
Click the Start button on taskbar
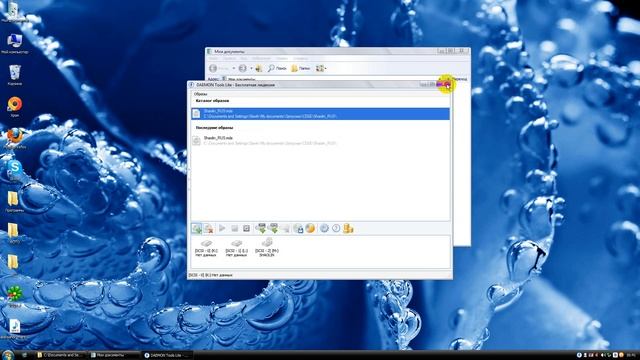pos(7,355)
